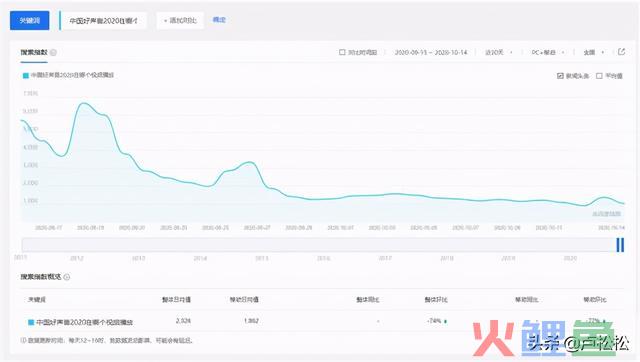Click the 关键词 table column header
Image resolution: width=640 pixels, height=362 pixels.
point(37,300)
